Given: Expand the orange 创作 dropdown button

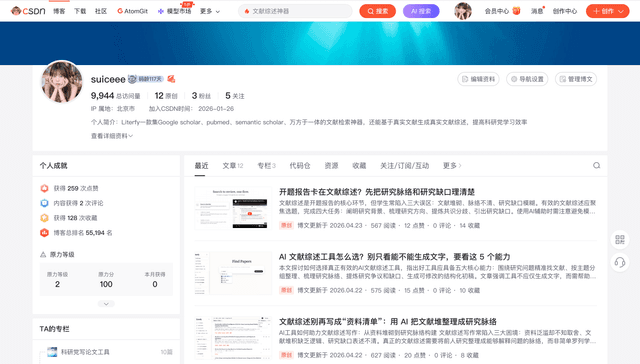Looking at the screenshot, I should click(x=607, y=11).
